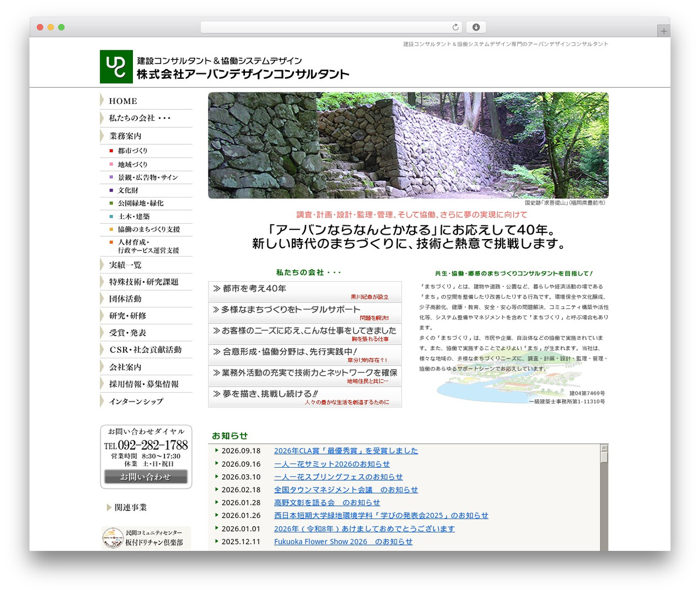Open 団体活動 in the sidebar
The image size is (700, 593).
[146, 299]
